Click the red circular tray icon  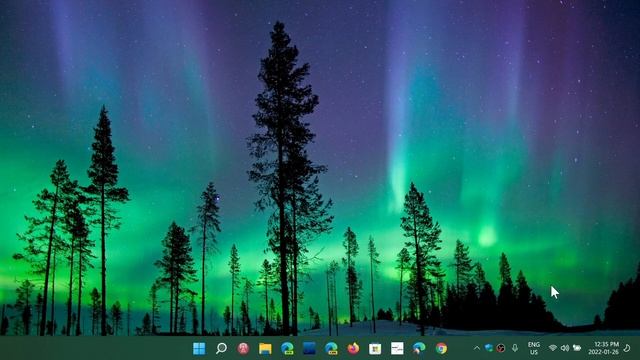pos(501,348)
